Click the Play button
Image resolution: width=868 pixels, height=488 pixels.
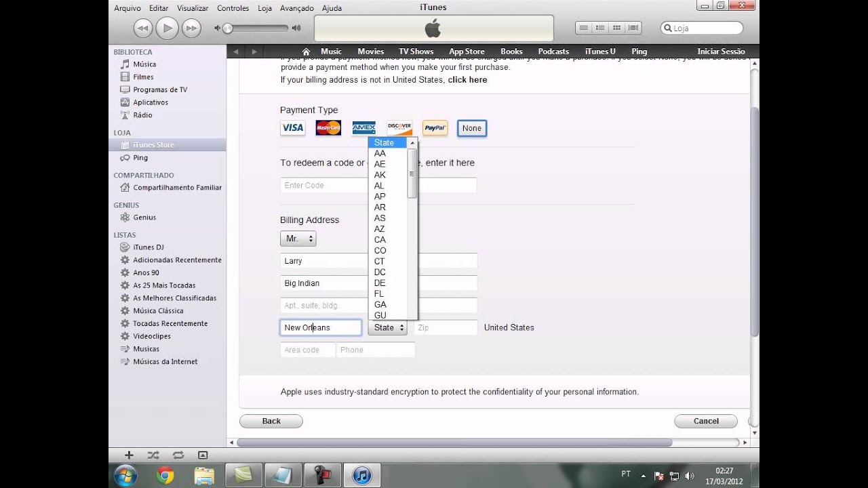[x=167, y=28]
